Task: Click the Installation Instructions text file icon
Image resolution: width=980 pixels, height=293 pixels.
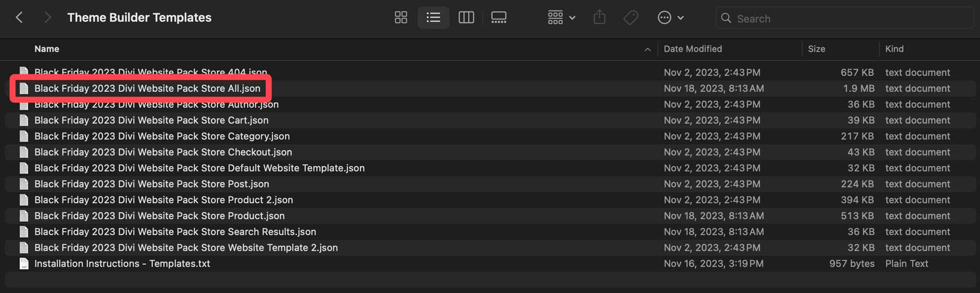Action: tap(24, 264)
